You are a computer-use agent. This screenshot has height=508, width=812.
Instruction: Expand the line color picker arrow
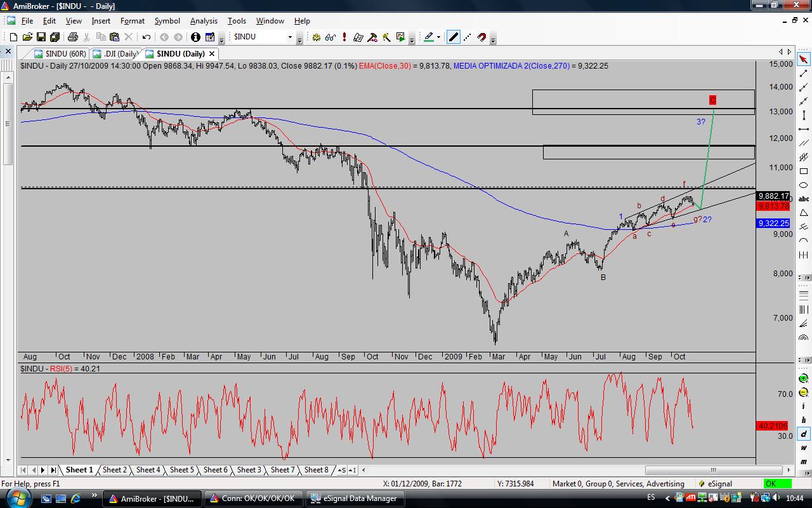[438, 38]
